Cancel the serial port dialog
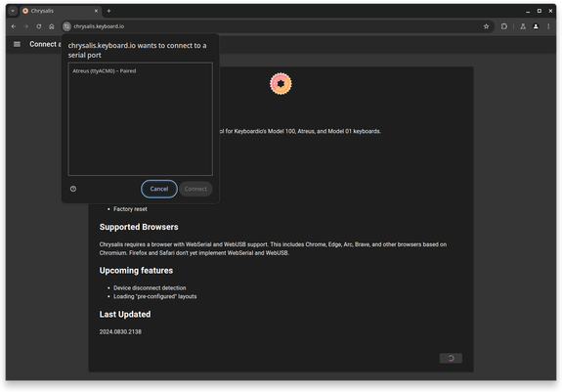The height and width of the screenshot is (392, 562). [x=159, y=189]
